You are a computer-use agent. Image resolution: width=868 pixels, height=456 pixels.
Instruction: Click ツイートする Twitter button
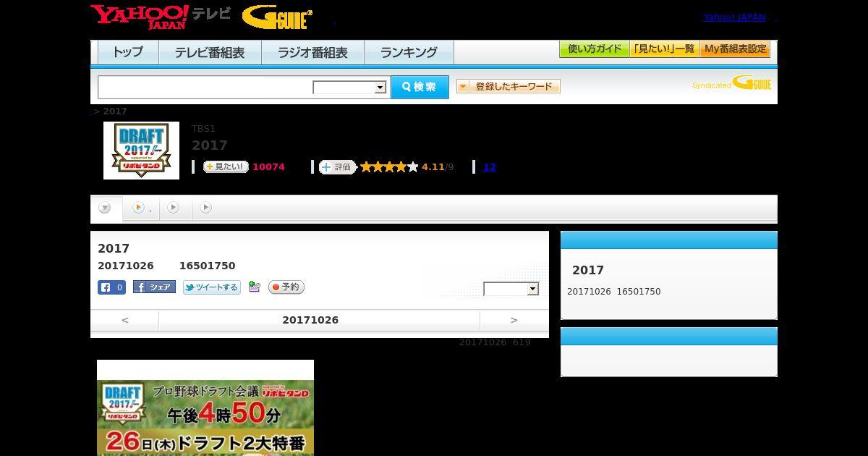(212, 287)
